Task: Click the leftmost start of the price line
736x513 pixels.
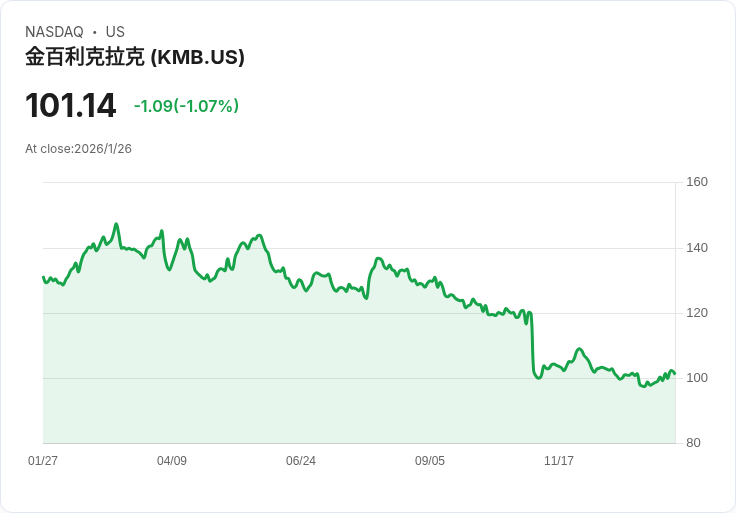Action: 43,277
